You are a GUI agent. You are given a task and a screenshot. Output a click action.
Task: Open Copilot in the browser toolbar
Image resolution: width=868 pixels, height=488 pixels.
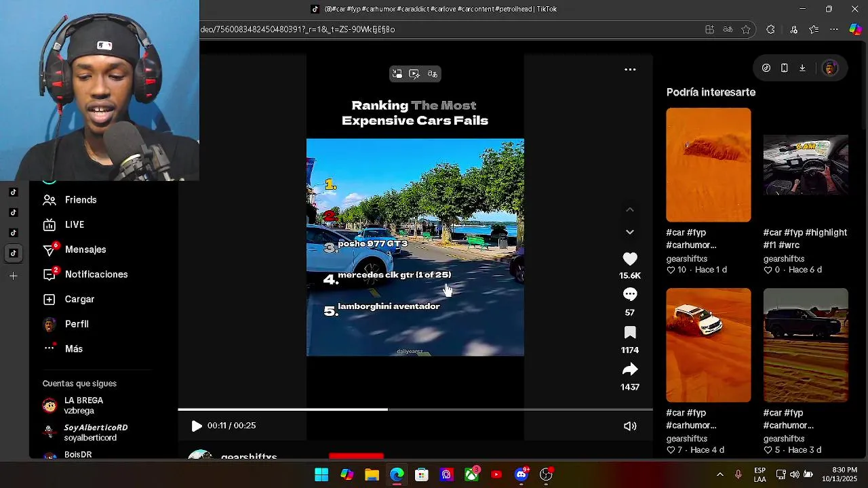pyautogui.click(x=855, y=29)
